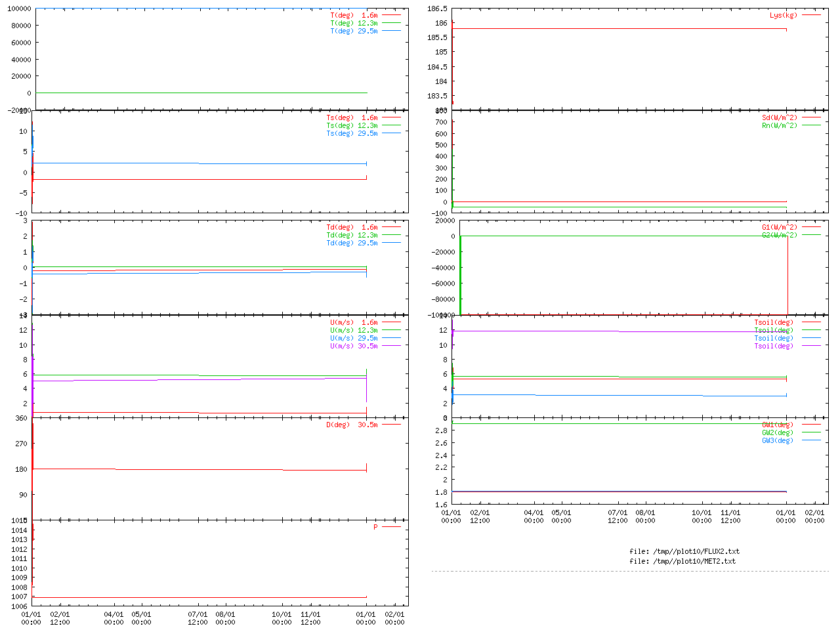Pick the 'Td(deg) 12.3m' legend text

click(352, 236)
